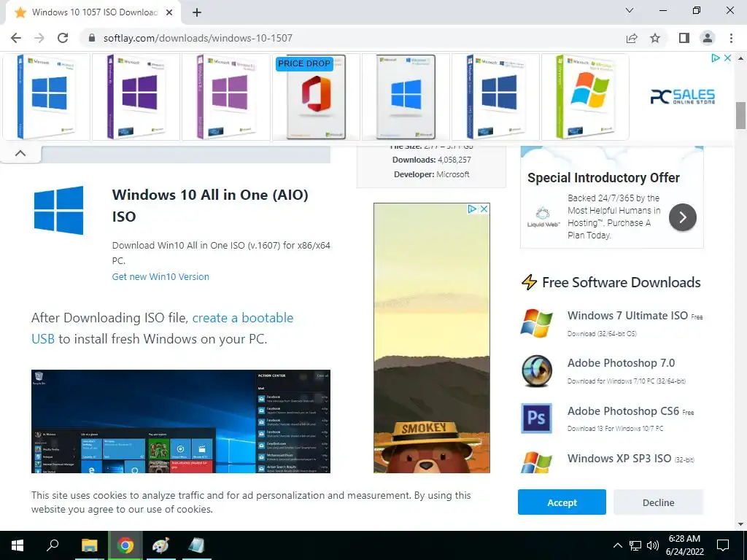
Task: Open taskbar search magnifier
Action: point(53,545)
